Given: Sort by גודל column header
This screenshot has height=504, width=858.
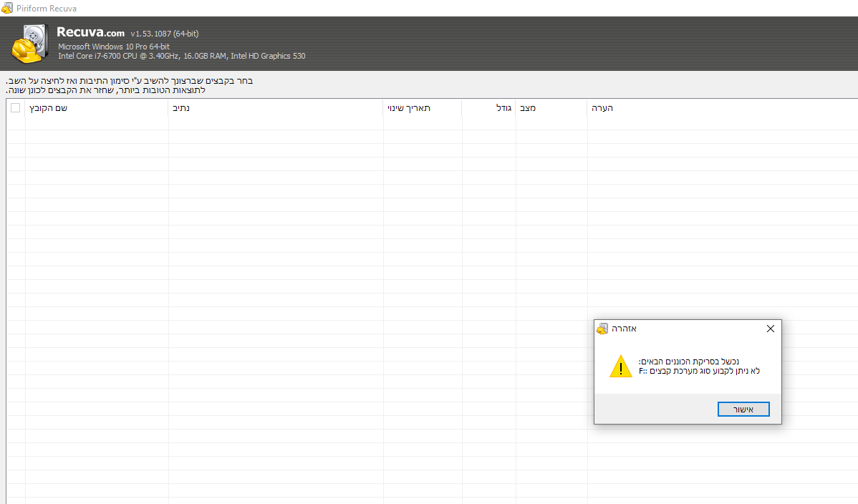Looking at the screenshot, I should coord(488,108).
